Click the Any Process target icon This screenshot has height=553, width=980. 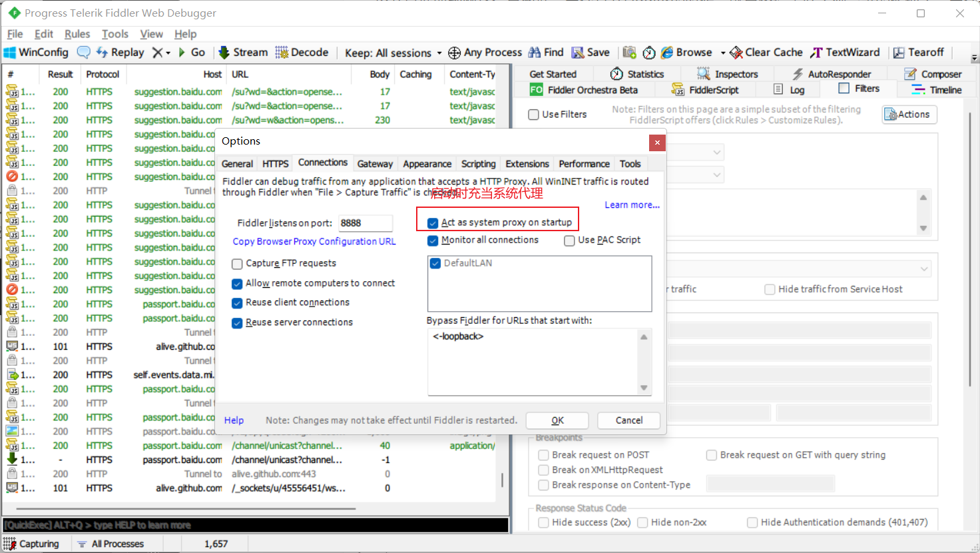click(454, 53)
